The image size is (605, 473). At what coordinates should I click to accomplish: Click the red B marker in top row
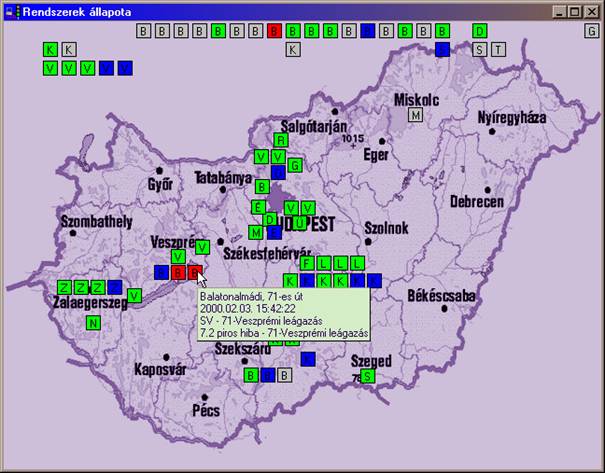[274, 31]
